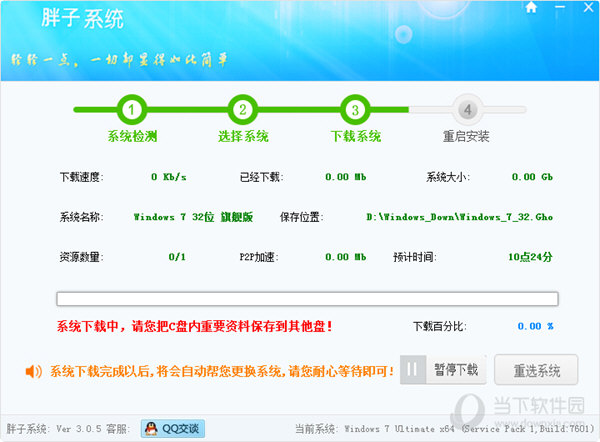Click the step 3 circle icon
This screenshot has height=442, width=600.
pos(354,109)
